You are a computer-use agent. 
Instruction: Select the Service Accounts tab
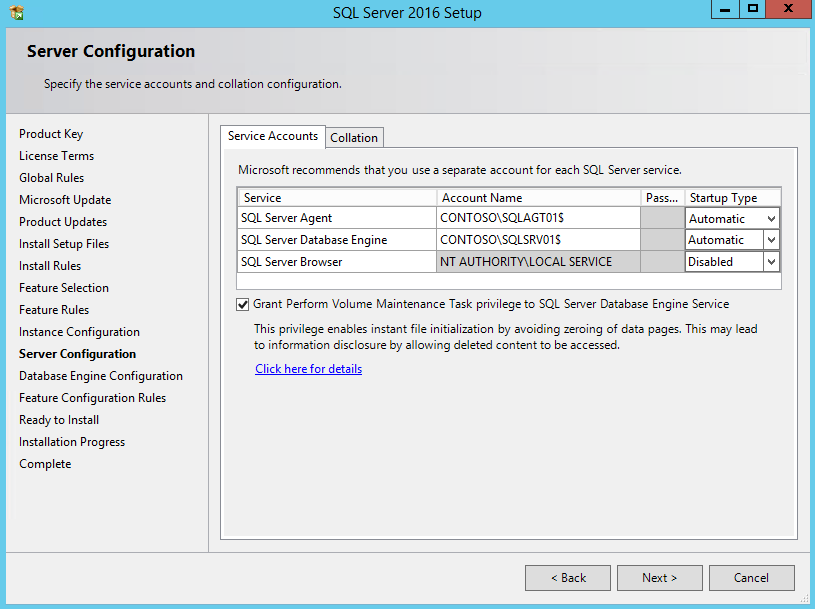pos(273,136)
